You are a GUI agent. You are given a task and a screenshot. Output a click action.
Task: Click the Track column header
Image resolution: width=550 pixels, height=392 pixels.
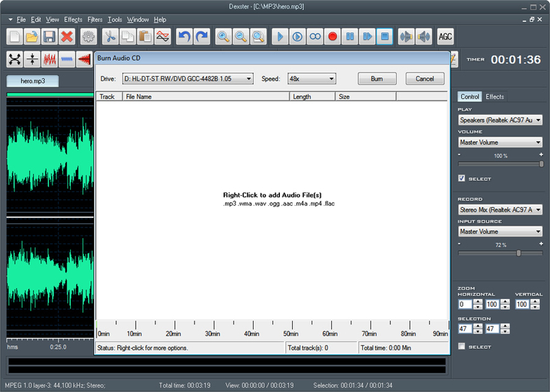point(109,96)
